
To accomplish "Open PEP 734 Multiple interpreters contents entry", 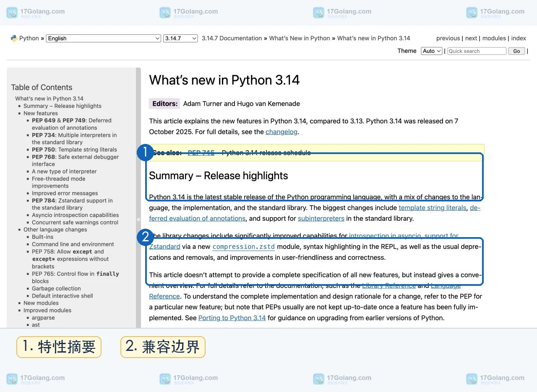I will coord(74,139).
